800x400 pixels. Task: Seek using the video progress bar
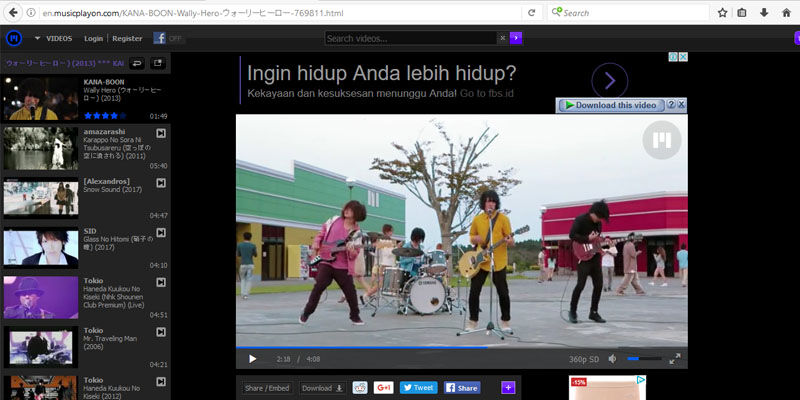tap(462, 347)
